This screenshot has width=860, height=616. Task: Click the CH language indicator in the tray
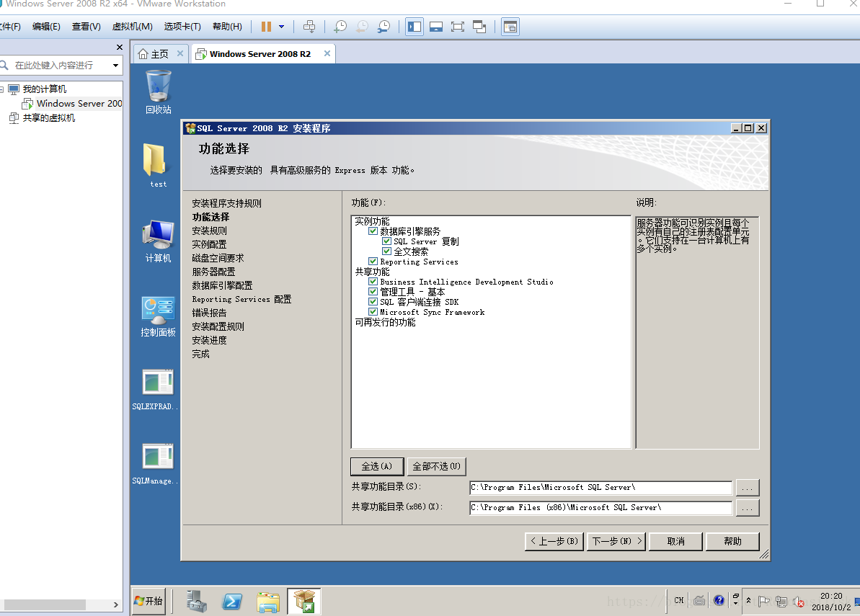[x=679, y=601]
